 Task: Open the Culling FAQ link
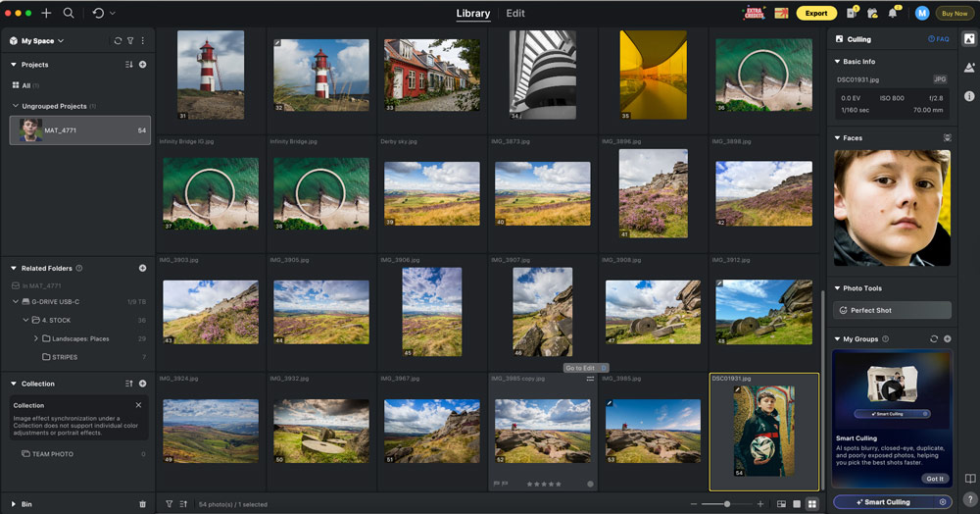[938, 39]
